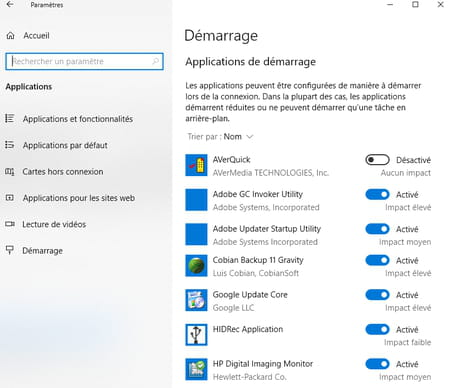Click Adobe GC Invoker Utility name

(x=258, y=194)
